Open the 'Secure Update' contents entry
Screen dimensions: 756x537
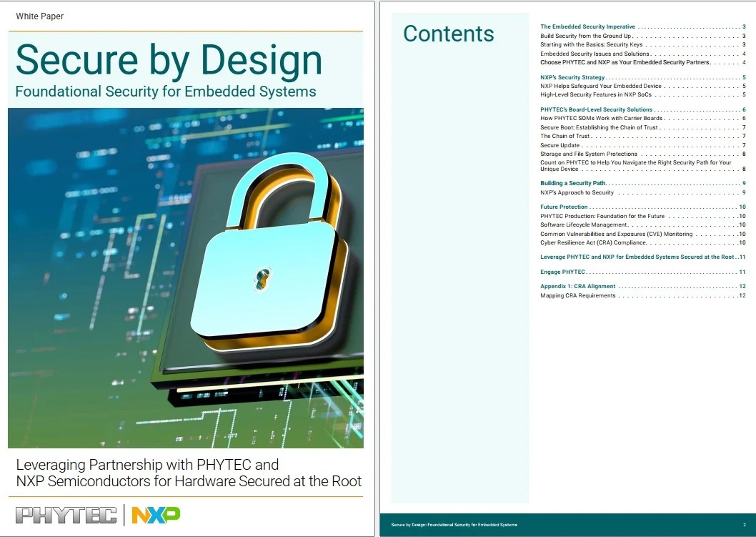click(x=642, y=145)
